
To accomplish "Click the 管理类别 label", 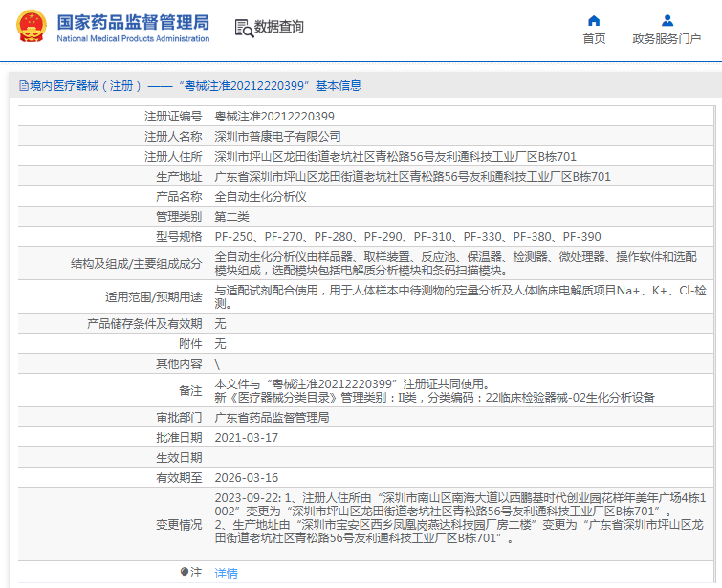I will (x=179, y=216).
